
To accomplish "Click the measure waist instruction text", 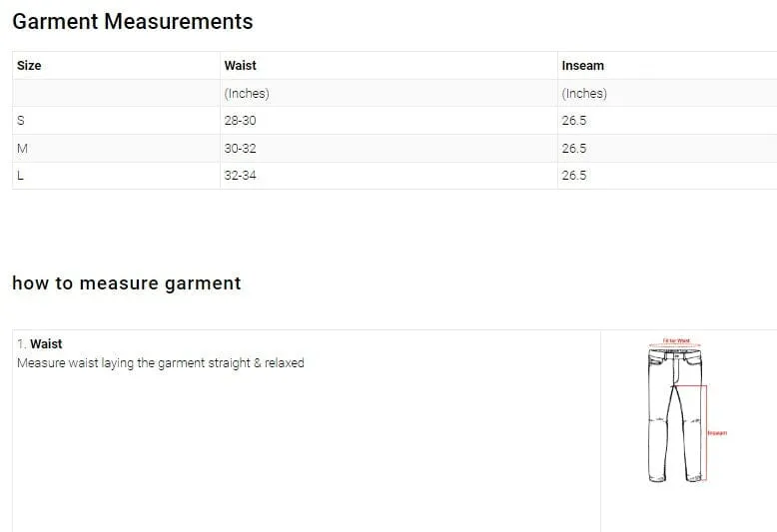I will coord(161,363).
